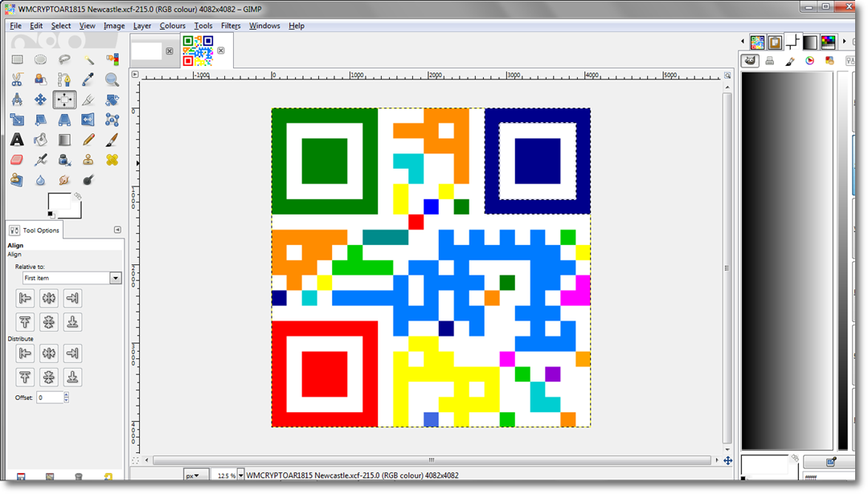
Task: Click the Offset input field
Action: click(x=50, y=397)
